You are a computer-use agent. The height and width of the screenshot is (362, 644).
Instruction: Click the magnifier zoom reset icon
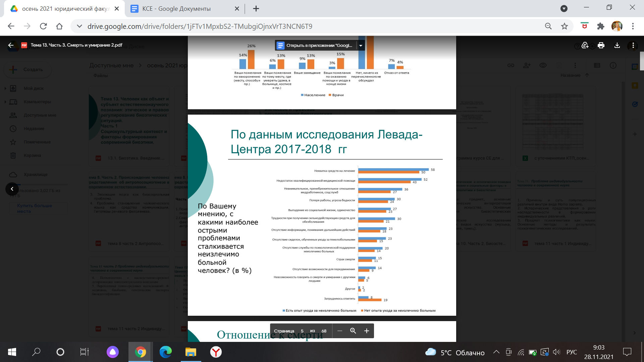click(x=353, y=331)
